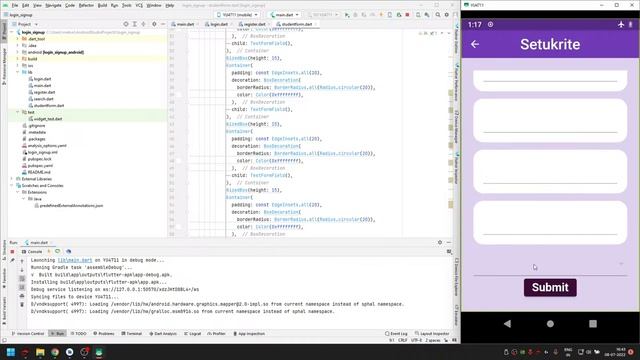Switch to register.dart editor tab
640x360 pixels.
tap(253, 24)
